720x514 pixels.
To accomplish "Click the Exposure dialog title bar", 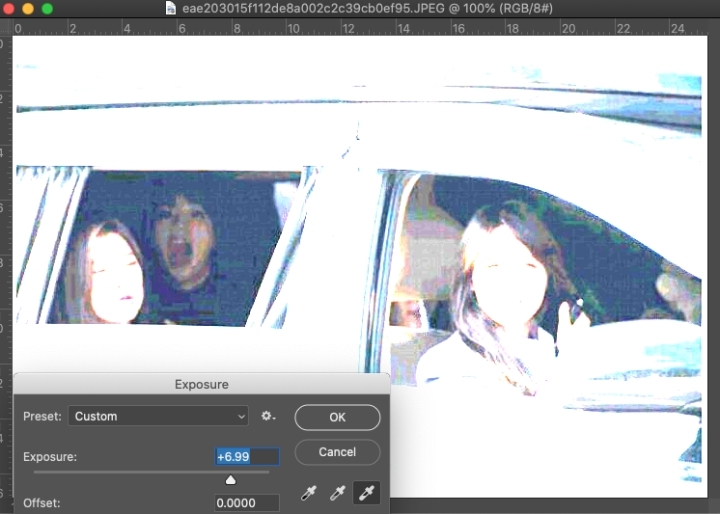I will (201, 384).
